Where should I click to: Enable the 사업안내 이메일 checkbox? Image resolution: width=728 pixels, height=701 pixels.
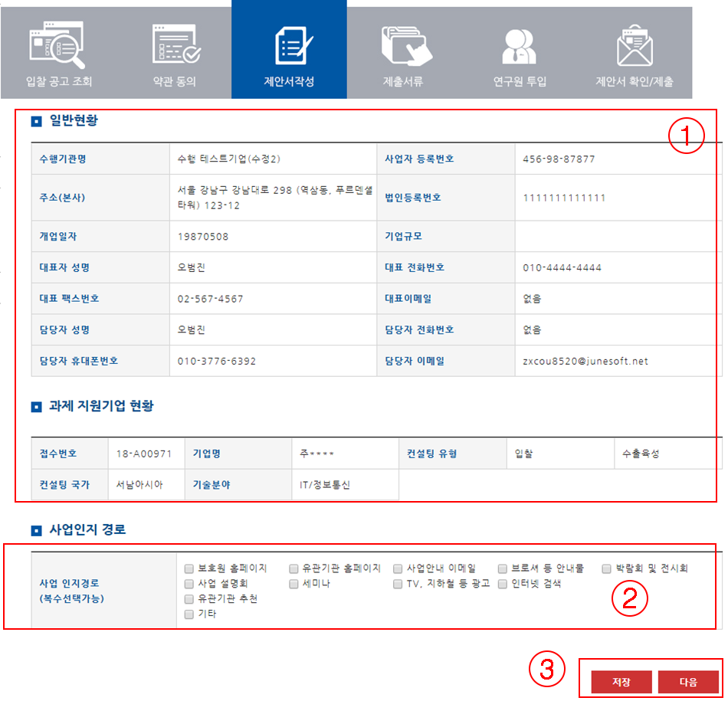click(398, 568)
